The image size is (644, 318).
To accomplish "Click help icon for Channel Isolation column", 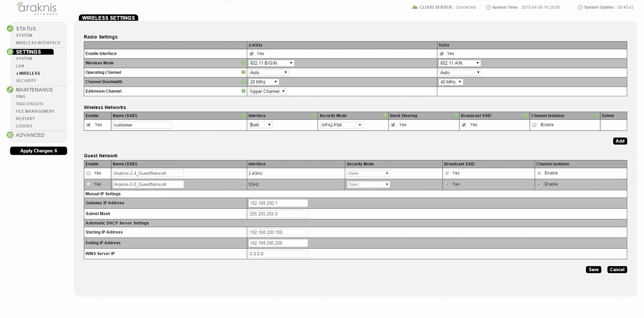I will pos(596,116).
